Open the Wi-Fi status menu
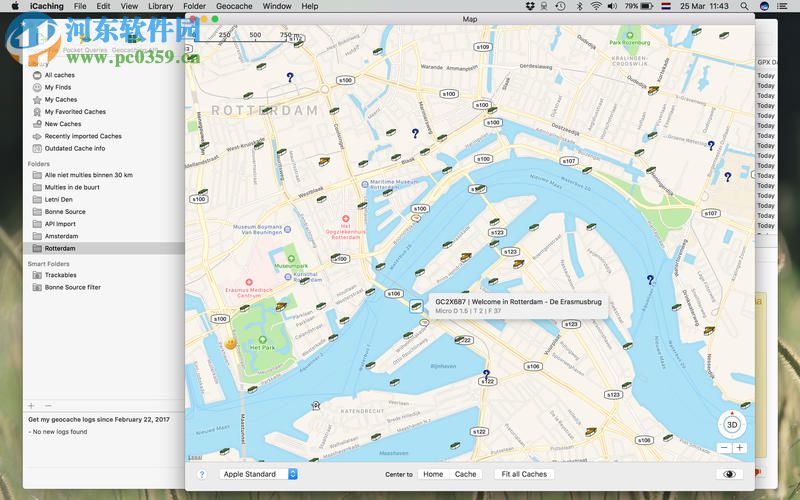 pos(596,6)
